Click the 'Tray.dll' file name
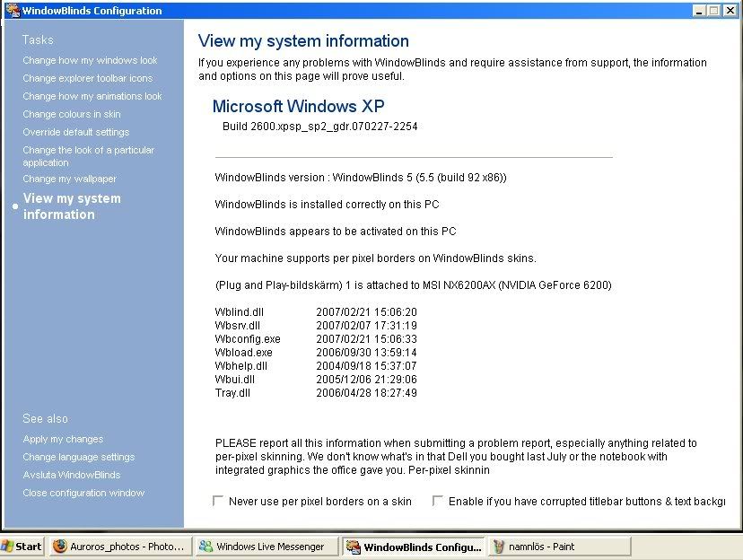 coord(232,393)
